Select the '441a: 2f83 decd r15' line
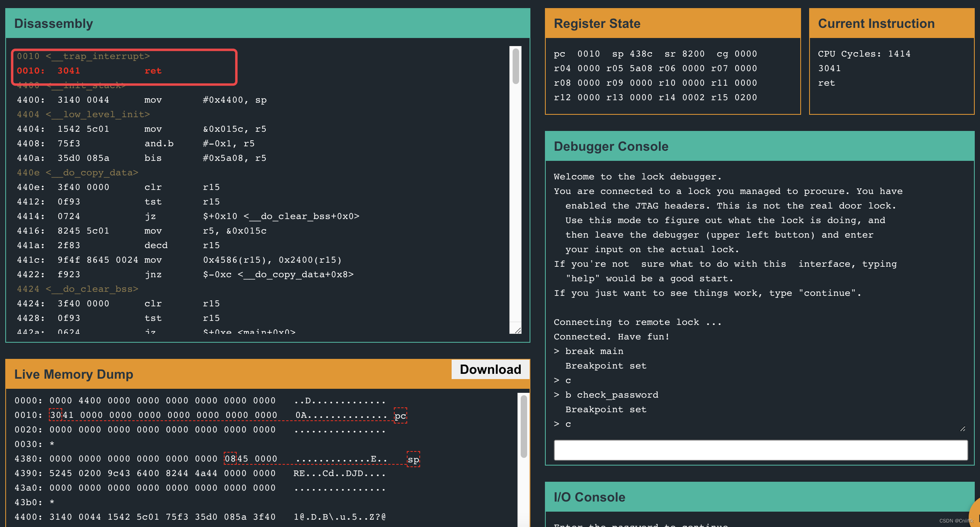The height and width of the screenshot is (527, 980). (118, 245)
